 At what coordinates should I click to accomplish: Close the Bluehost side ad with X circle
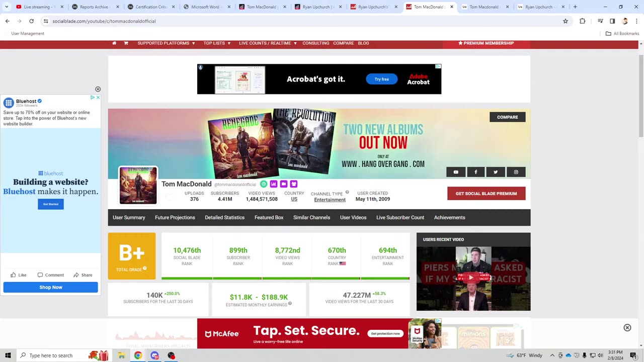(x=98, y=89)
